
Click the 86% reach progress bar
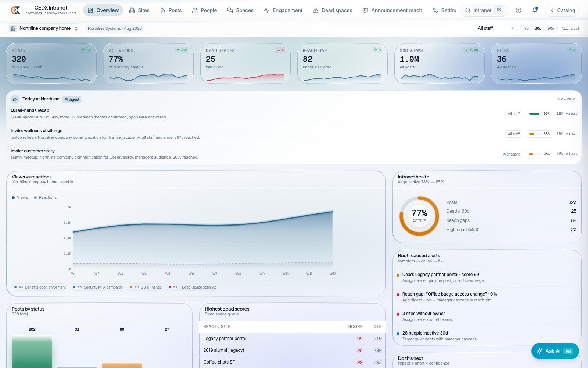539,114
